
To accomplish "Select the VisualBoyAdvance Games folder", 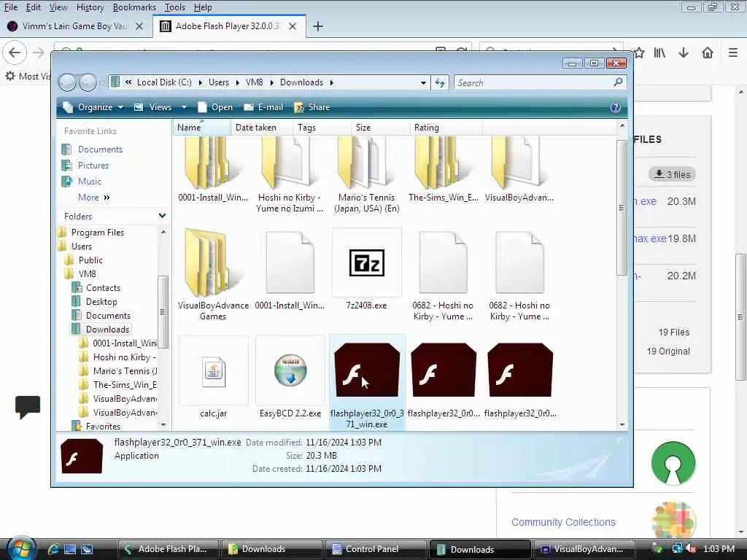I will [206, 262].
